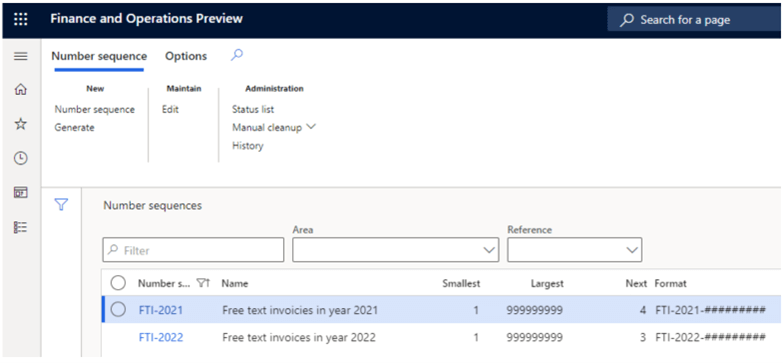Screen dimensions: 783x363
Task: Open the Area dropdown
Action: [395, 250]
